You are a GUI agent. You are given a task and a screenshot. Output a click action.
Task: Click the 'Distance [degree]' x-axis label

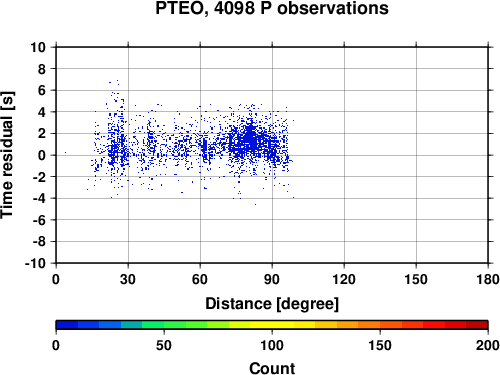(272, 304)
